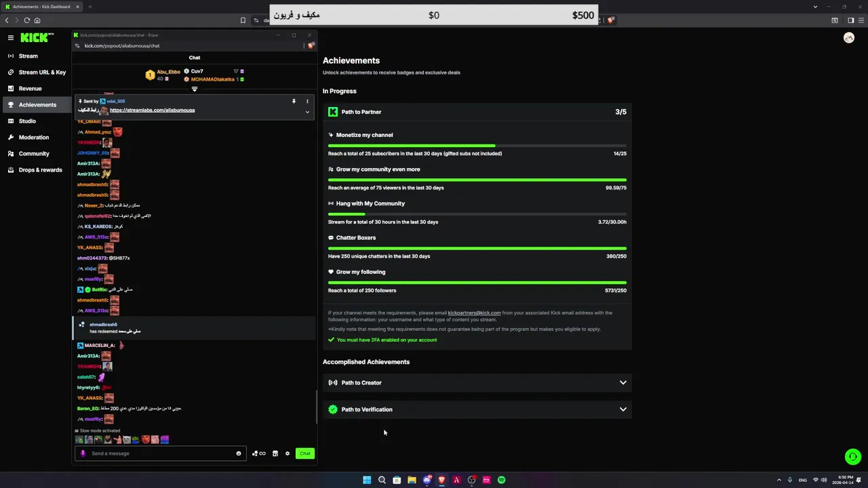Open Drops & rewards in sidebar
The width and height of the screenshot is (868, 488).
click(35, 170)
